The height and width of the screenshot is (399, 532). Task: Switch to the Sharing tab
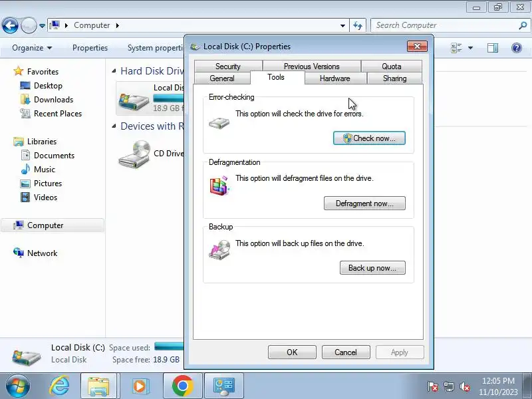click(394, 78)
